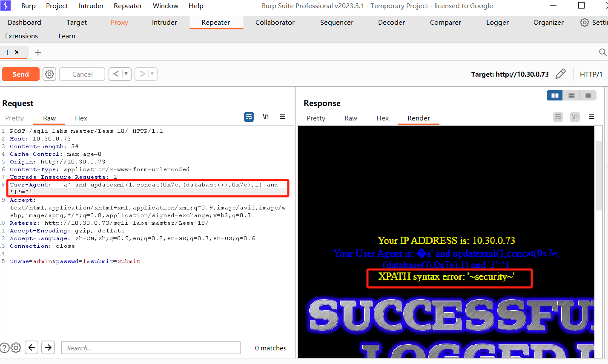Select Request Pretty view tab
Image resolution: width=608 pixels, height=364 pixels.
click(14, 118)
